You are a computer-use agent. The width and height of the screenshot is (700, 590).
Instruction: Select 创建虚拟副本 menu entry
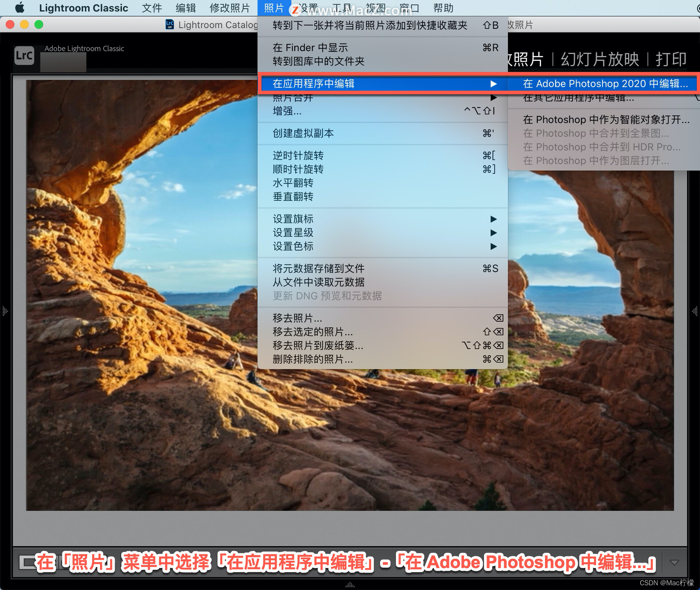pos(303,133)
